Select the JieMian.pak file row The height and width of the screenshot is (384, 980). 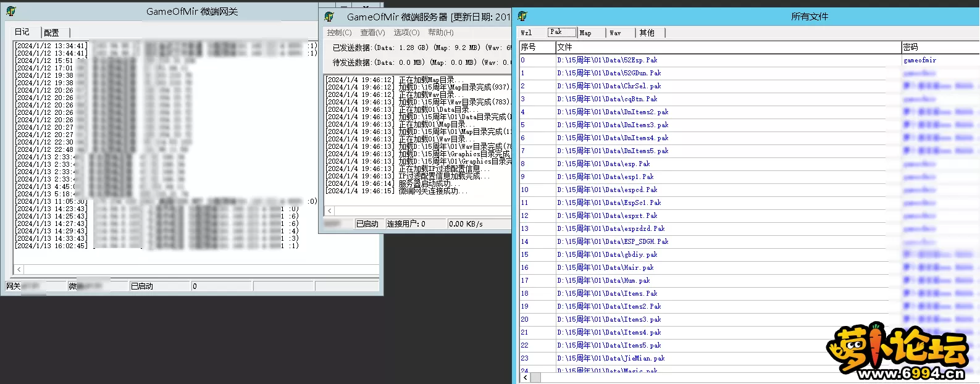(x=749, y=358)
